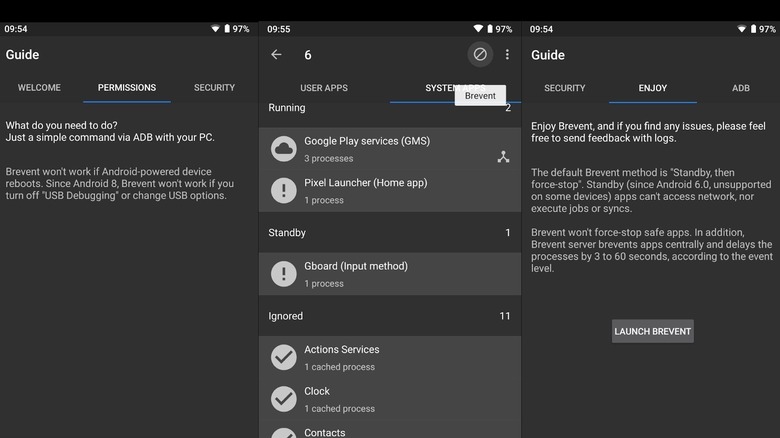Select the Gboard (Input method) row
The height and width of the screenshot is (438, 780).
pyautogui.click(x=390, y=274)
